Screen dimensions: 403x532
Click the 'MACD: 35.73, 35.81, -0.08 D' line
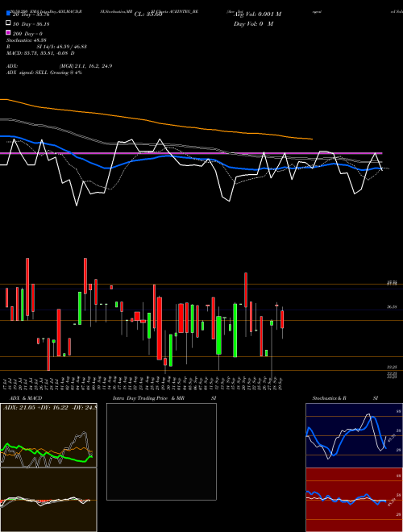coord(40,53)
